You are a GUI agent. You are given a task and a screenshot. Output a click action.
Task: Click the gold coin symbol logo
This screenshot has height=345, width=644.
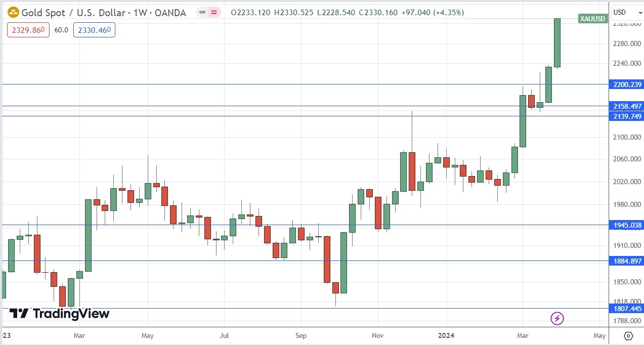pos(13,12)
